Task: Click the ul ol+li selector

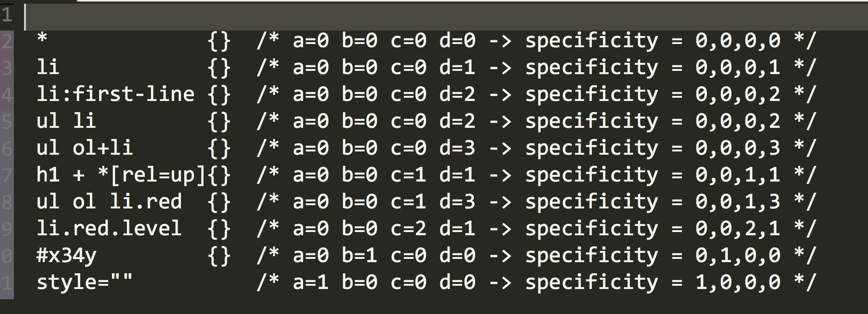Action: click(x=85, y=148)
